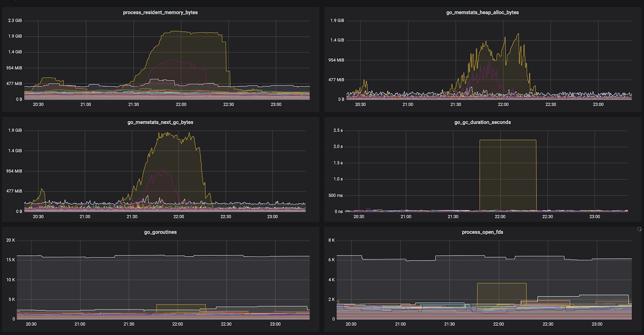The width and height of the screenshot is (644, 335).
Task: Click "22:30" under the process_open_fds chart
Action: tap(548, 324)
